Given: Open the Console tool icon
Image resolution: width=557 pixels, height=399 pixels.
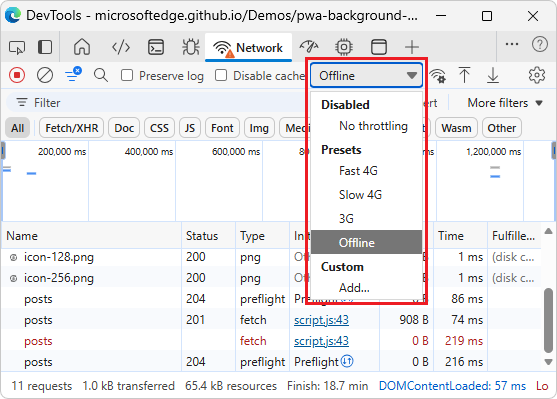Looking at the screenshot, I should (156, 47).
